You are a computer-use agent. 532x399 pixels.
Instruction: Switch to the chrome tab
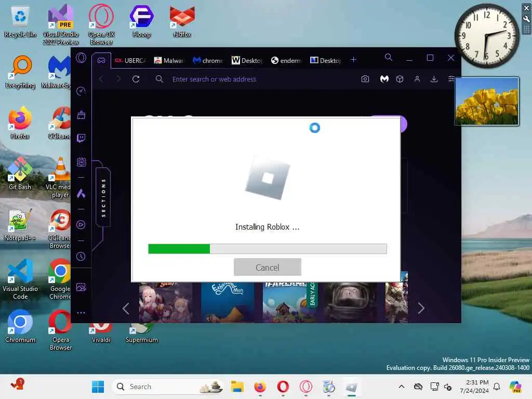tap(208, 60)
